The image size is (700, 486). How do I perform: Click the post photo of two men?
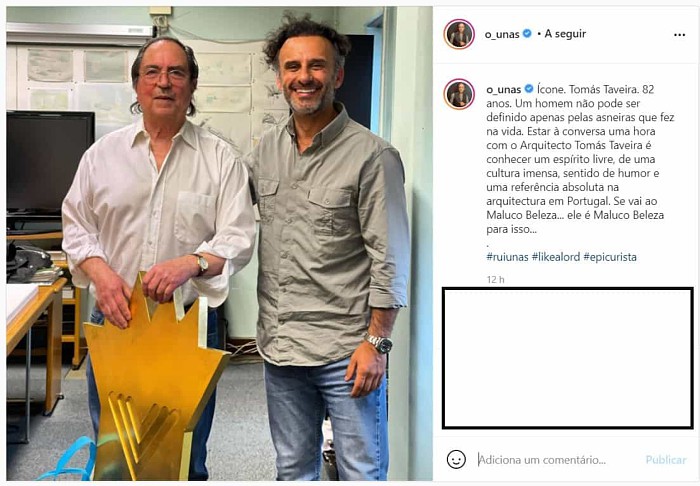[219, 243]
